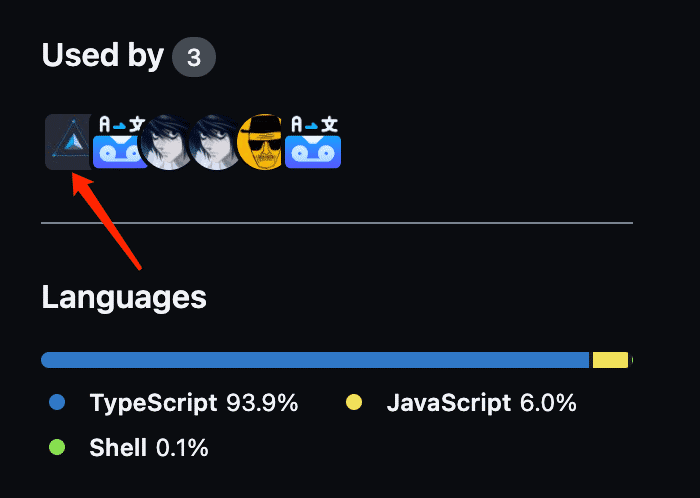Click the first translate bot avatar
The width and height of the screenshot is (700, 498).
click(x=120, y=142)
